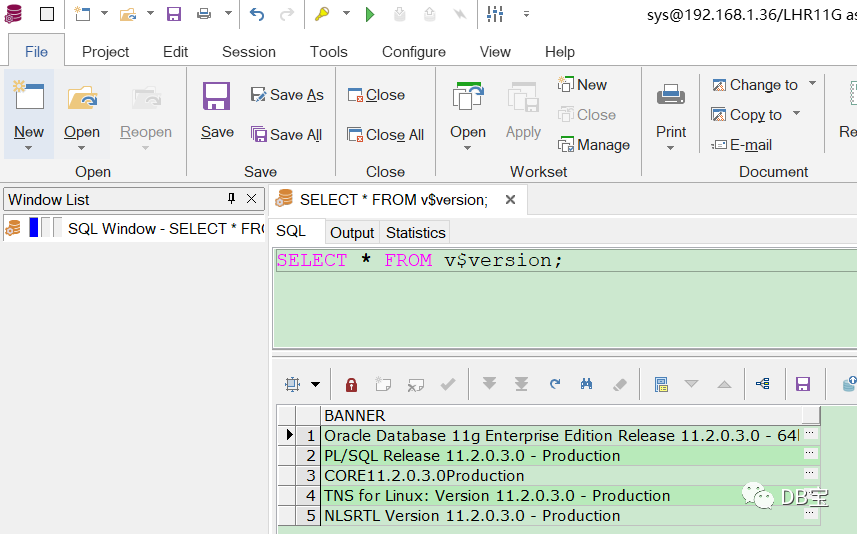Screen dimensions: 857x534
Task: Click the purple Save results icon in grid toolbar
Action: (x=802, y=384)
